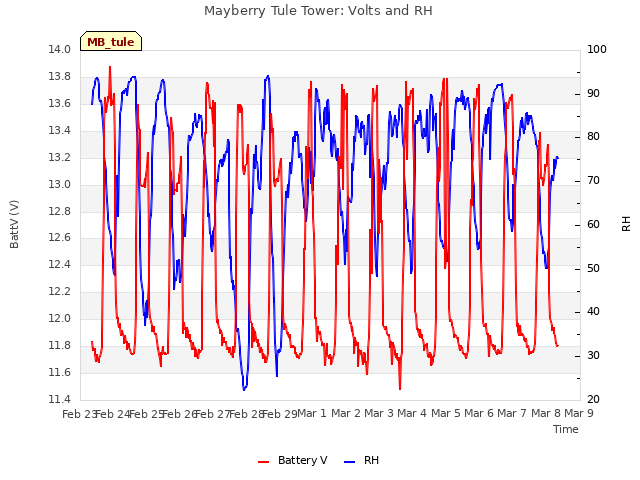Image resolution: width=640 pixels, height=480 pixels.
Task: Click the 100 RH tick label
Action: click(597, 49)
